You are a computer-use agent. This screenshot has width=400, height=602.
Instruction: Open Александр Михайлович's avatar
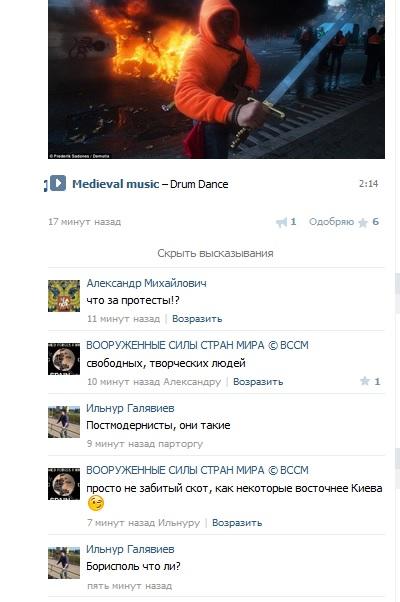(64, 296)
